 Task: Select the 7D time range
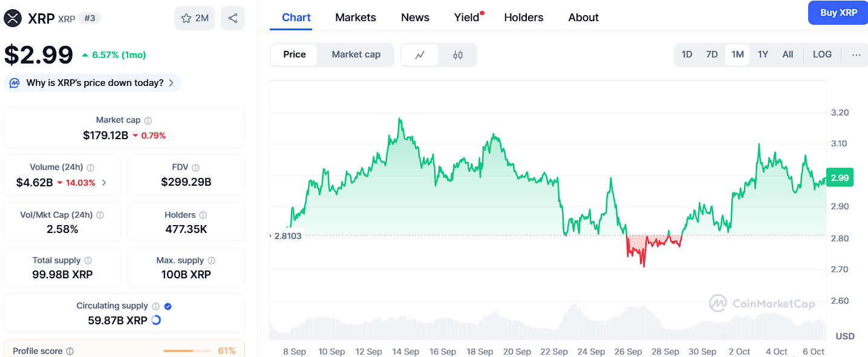pyautogui.click(x=712, y=54)
